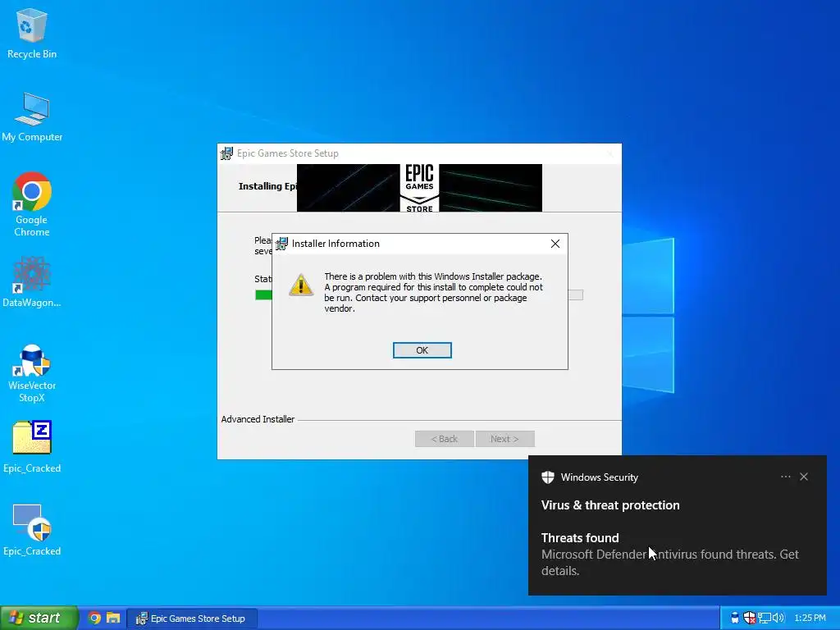Click the Epic Games Store Setup title icon
Viewport: 840px width, 630px height.
226,153
